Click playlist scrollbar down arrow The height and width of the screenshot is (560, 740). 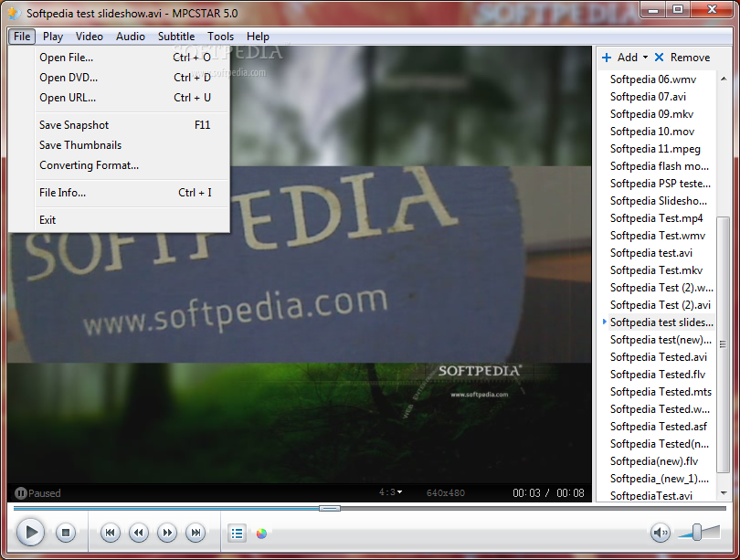(724, 493)
